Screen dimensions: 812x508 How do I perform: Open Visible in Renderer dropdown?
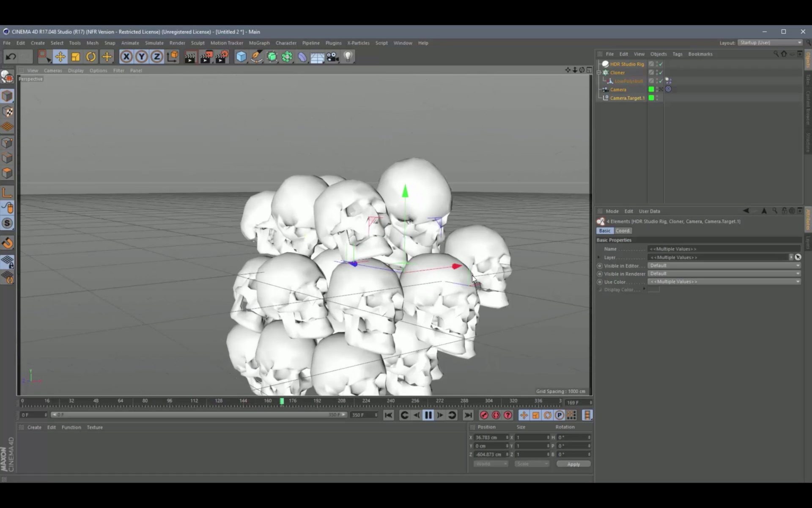[x=724, y=273]
